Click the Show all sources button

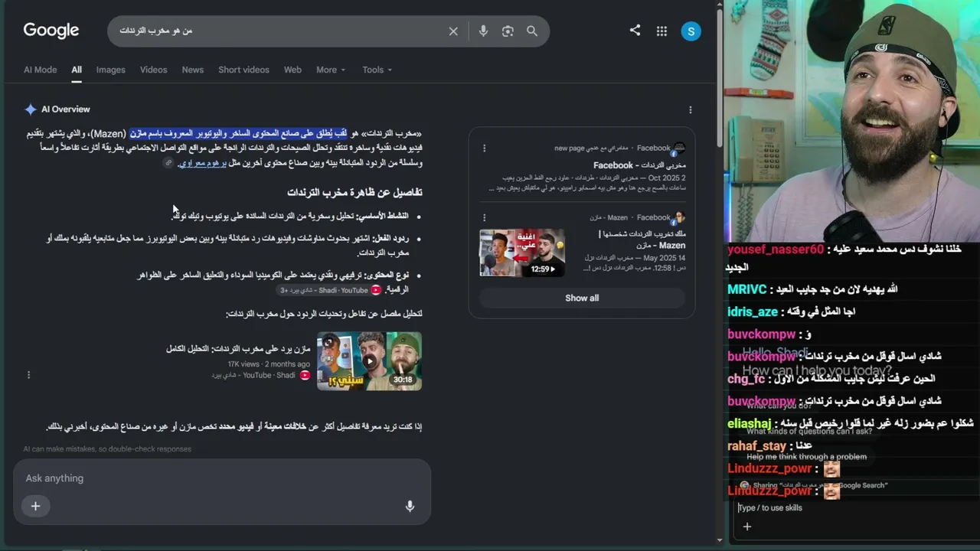582,298
